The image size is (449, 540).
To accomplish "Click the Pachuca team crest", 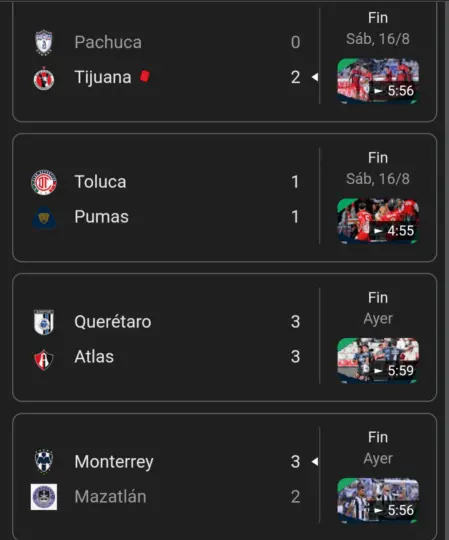I will (x=44, y=43).
